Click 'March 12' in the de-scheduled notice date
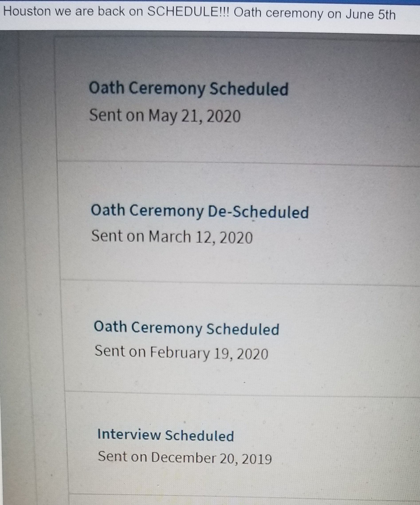Image resolution: width=420 pixels, height=505 pixels. (x=181, y=237)
